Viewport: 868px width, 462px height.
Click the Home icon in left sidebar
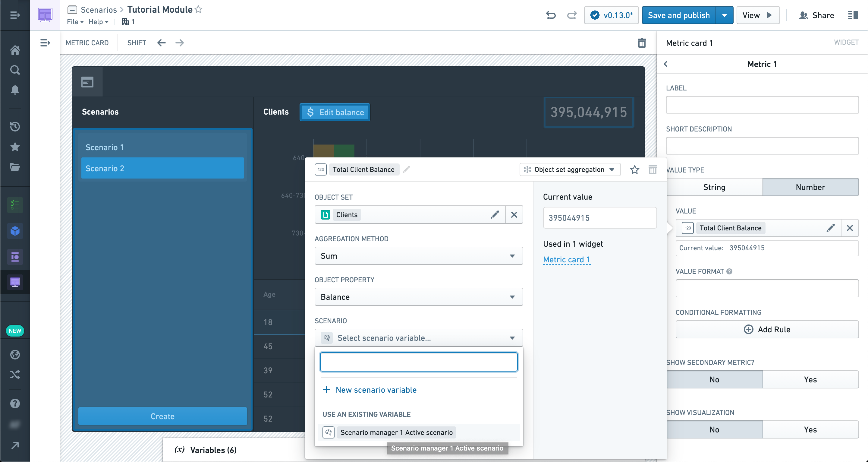tap(15, 50)
